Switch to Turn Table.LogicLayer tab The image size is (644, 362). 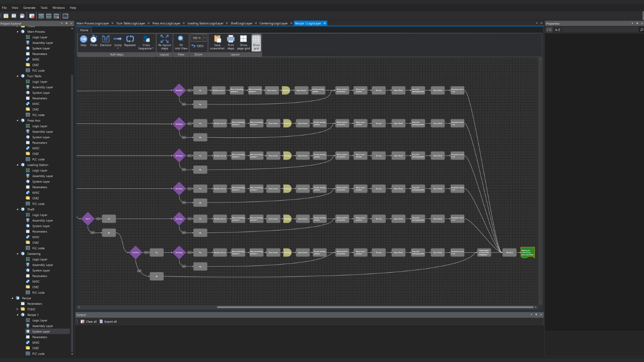pyautogui.click(x=131, y=23)
